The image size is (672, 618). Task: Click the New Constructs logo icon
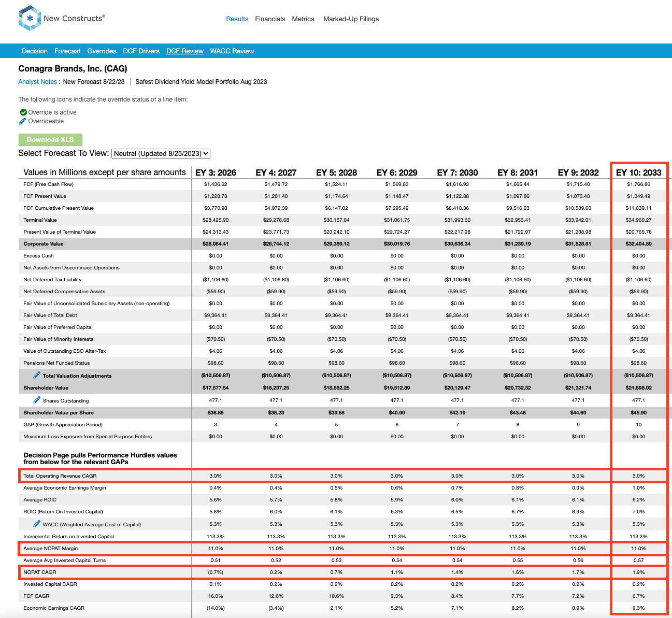tap(30, 18)
